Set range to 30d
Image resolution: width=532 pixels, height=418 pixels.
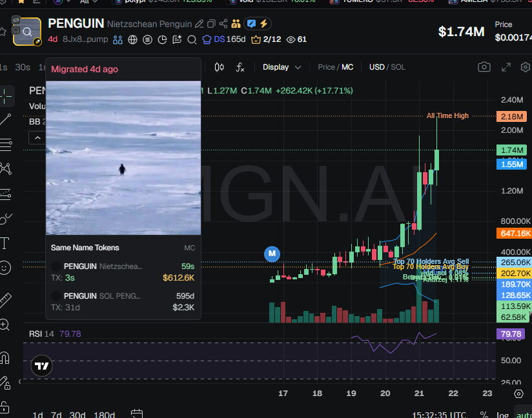[x=77, y=415]
